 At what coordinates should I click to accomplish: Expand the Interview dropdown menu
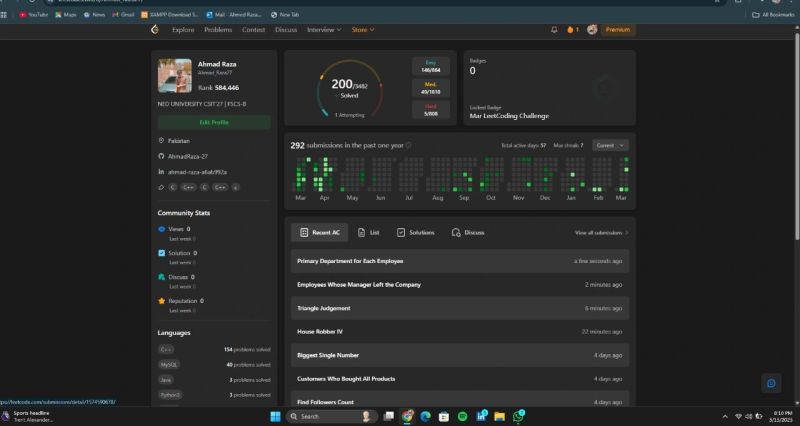coord(324,30)
